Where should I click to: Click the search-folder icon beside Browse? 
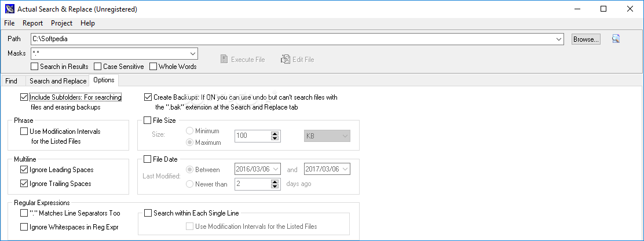click(x=615, y=39)
